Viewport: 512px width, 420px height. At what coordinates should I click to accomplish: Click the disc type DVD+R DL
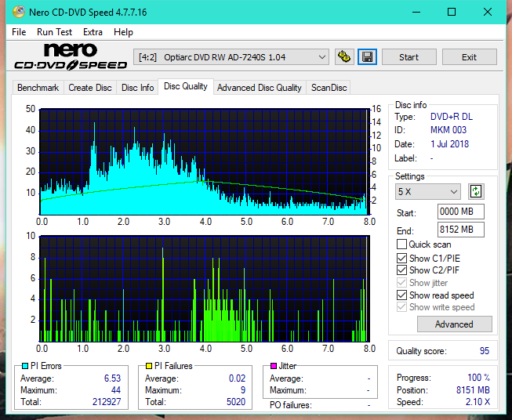(x=452, y=117)
